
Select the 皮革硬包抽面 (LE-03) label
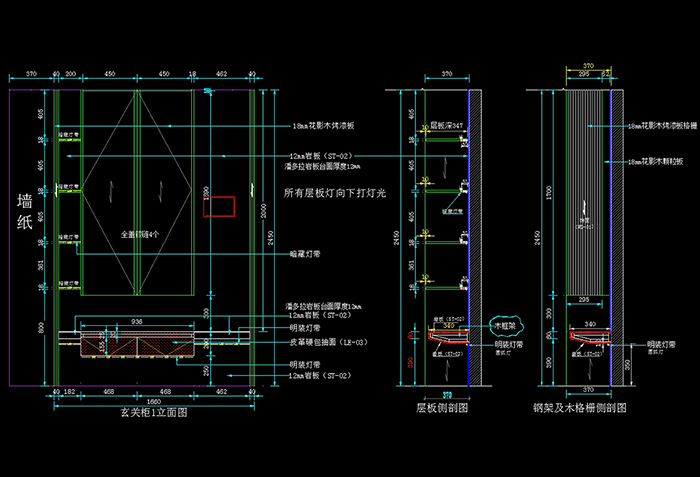click(321, 342)
